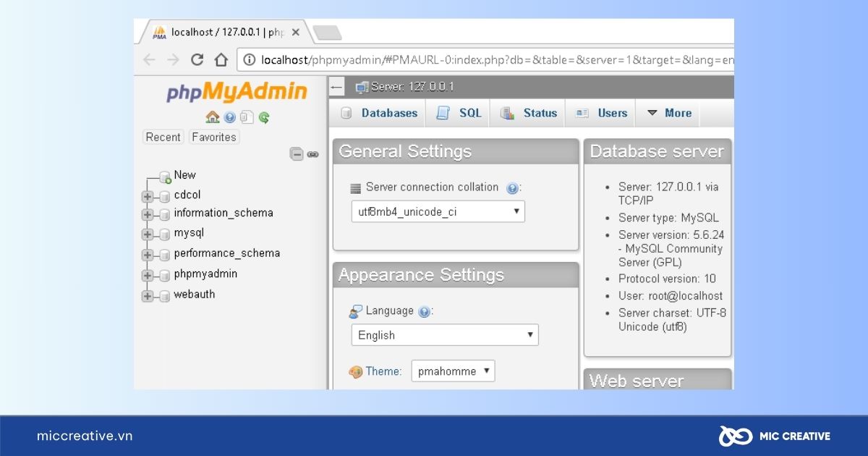
Task: Open the Theme dropdown showing pmahomme
Action: tap(454, 371)
